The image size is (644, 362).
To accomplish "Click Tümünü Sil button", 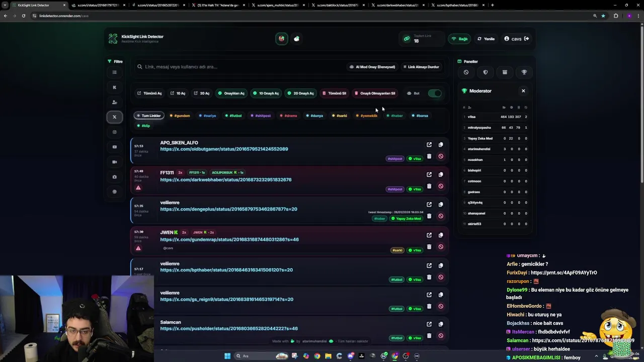I will pos(334,94).
